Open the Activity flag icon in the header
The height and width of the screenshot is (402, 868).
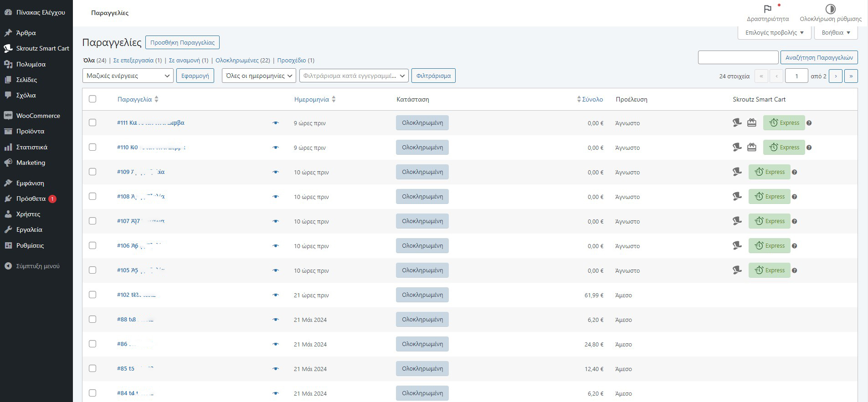767,9
